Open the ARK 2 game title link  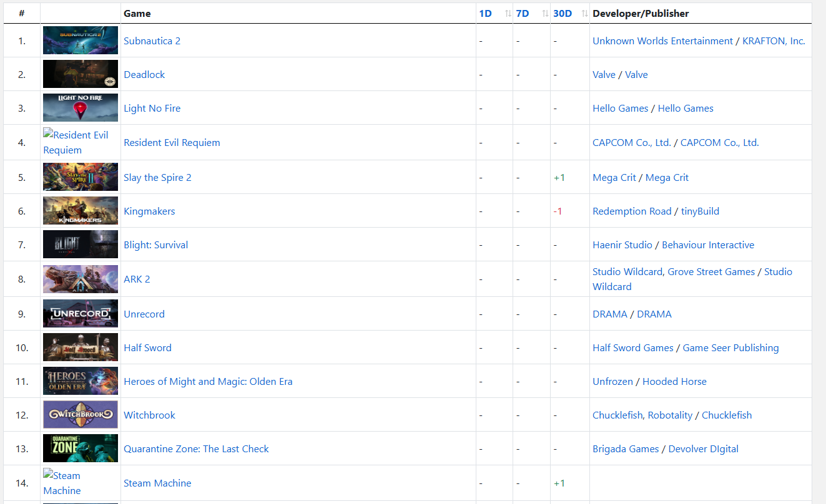pos(137,279)
